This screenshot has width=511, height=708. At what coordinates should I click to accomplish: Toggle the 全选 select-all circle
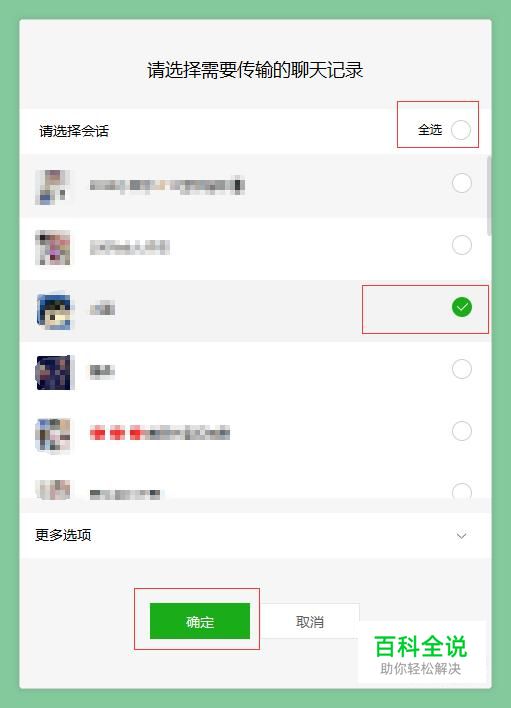pos(460,130)
